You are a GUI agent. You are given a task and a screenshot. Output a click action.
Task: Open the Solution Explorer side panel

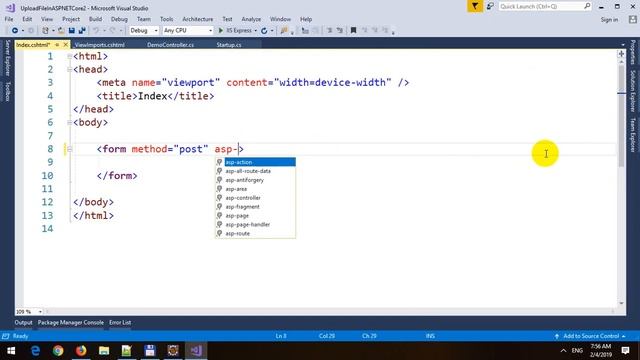click(633, 91)
